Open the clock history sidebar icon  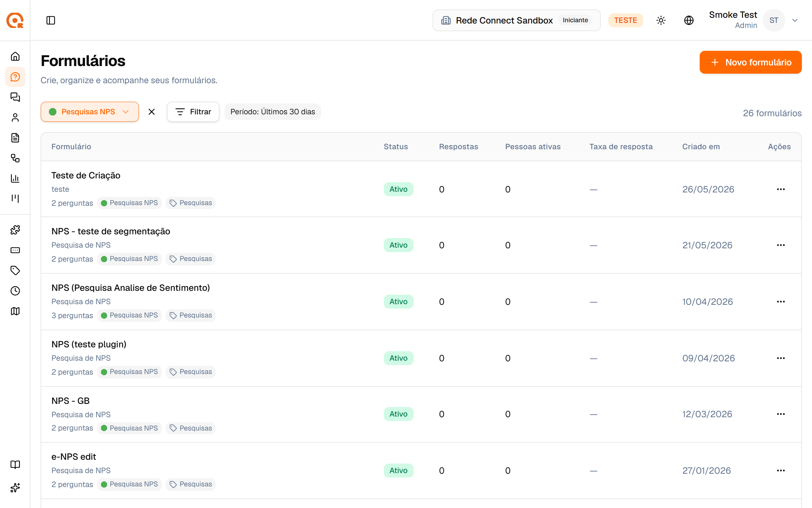point(15,291)
